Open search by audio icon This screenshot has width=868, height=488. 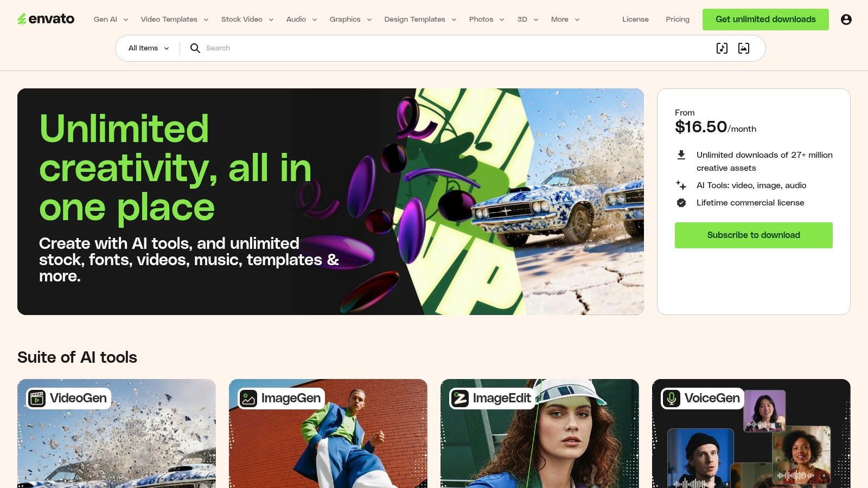click(x=722, y=48)
